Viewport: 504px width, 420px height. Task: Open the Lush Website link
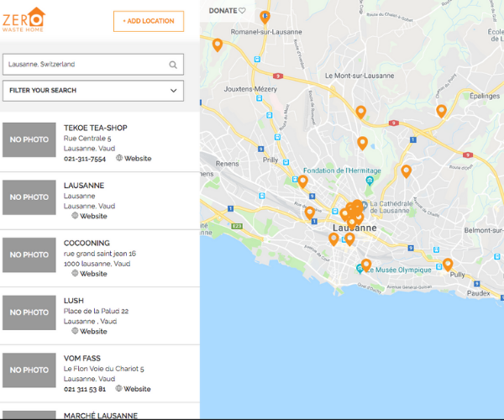tap(93, 331)
